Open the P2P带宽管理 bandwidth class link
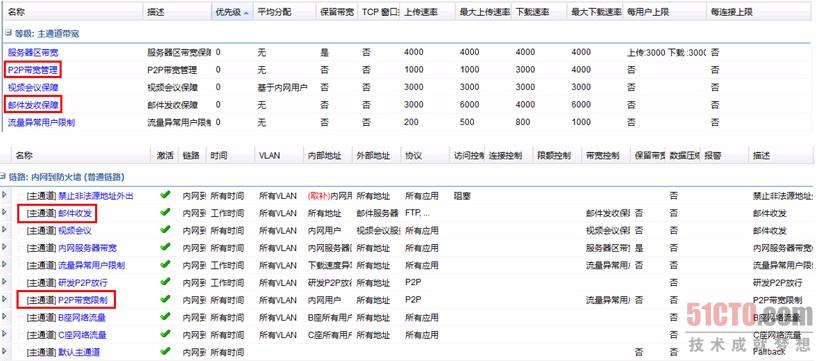Viewport: 820px width, 361px height. (33, 70)
